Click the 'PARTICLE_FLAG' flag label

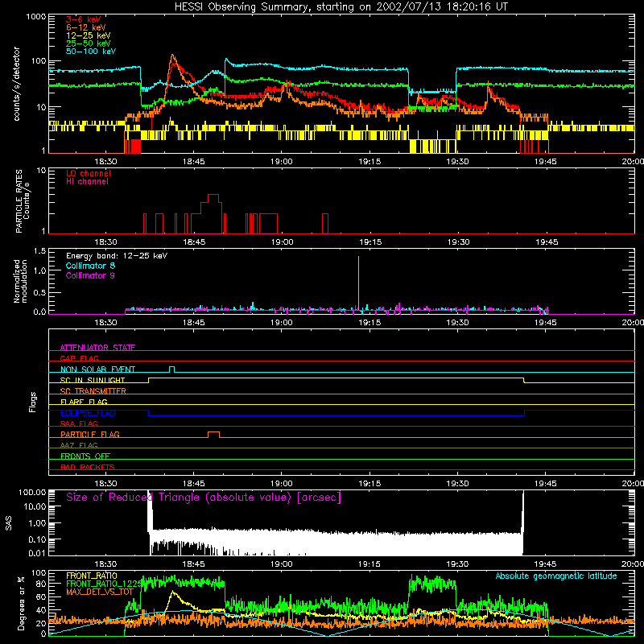click(x=90, y=434)
